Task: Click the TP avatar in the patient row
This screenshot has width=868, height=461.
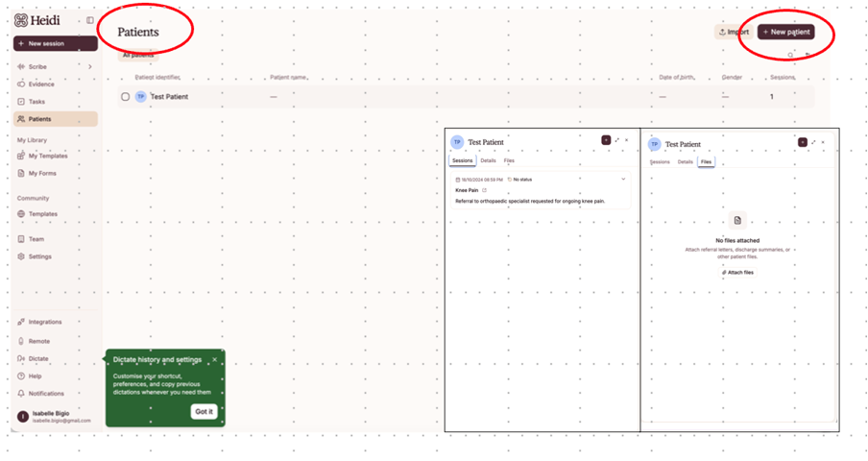Action: point(140,96)
